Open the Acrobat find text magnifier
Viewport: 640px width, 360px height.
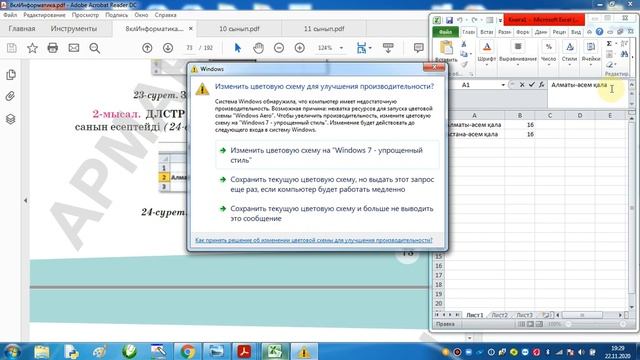[x=95, y=48]
